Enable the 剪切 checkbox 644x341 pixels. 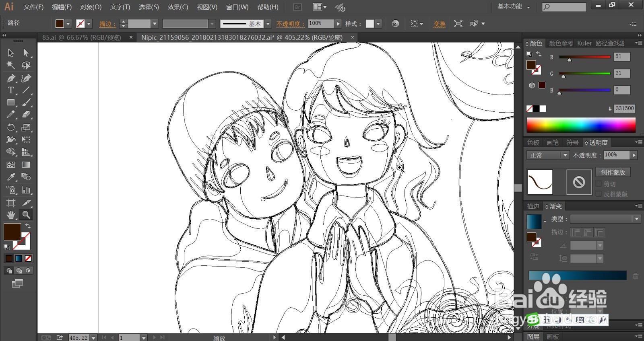point(599,184)
